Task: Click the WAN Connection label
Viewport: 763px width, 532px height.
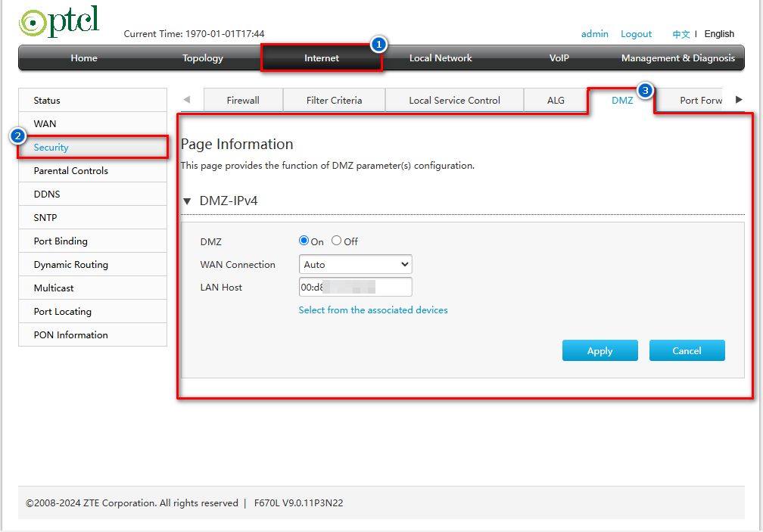Action: (238, 265)
